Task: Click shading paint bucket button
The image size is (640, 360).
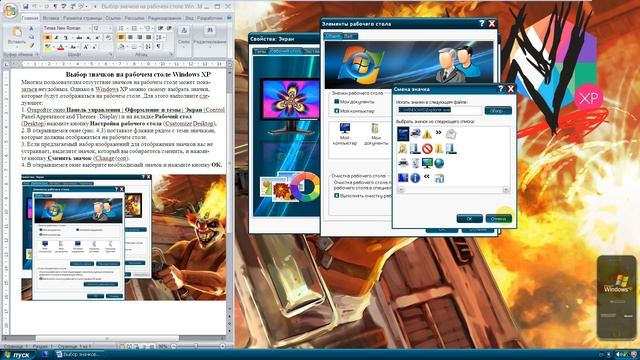Action: pos(122,47)
